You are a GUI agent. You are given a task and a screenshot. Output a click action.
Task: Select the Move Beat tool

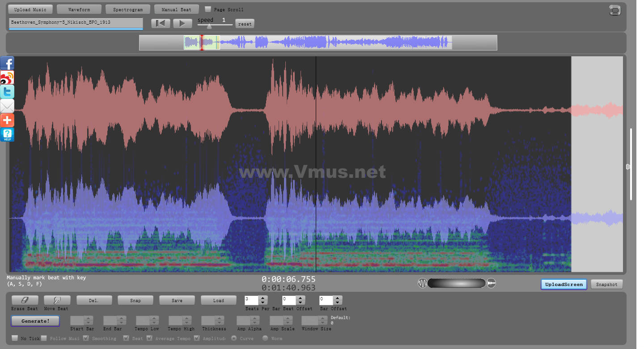56,300
